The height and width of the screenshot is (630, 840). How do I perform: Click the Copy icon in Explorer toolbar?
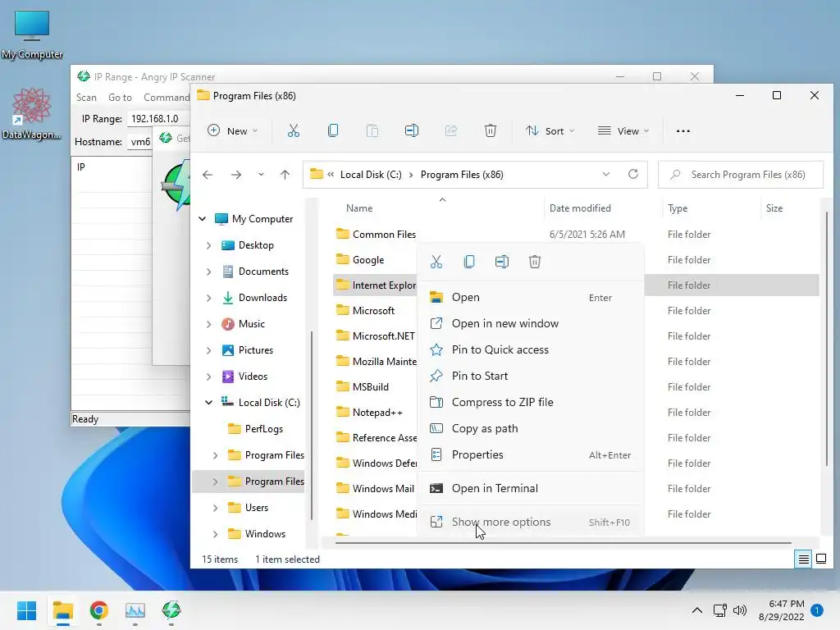[x=333, y=130]
